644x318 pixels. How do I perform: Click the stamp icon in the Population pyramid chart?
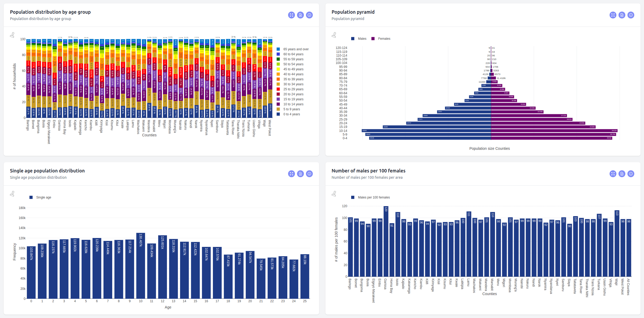pos(334,35)
